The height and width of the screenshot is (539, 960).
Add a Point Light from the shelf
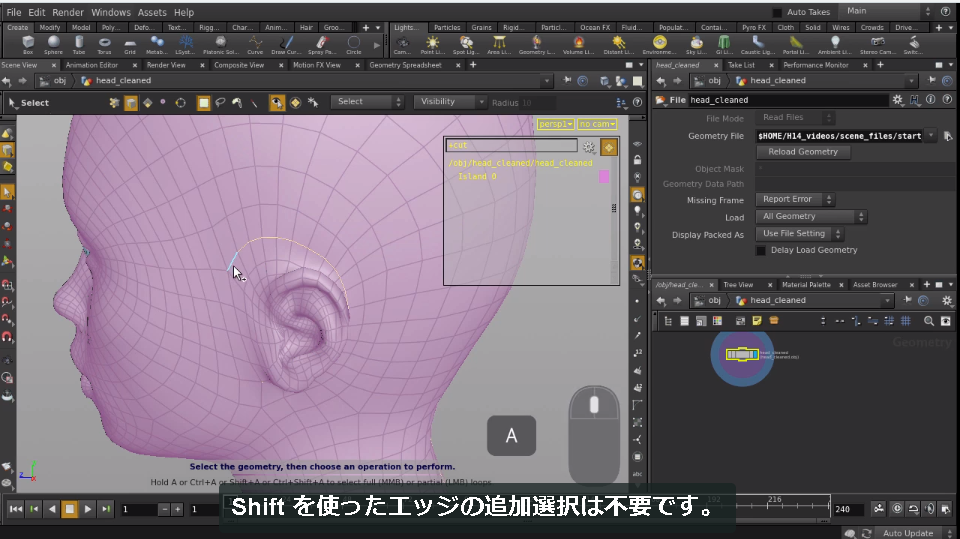(x=433, y=45)
